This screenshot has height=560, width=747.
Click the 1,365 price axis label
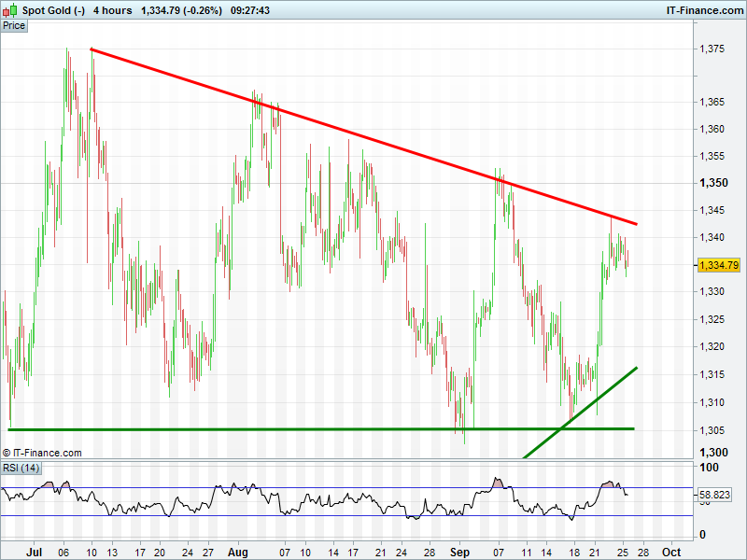712,102
